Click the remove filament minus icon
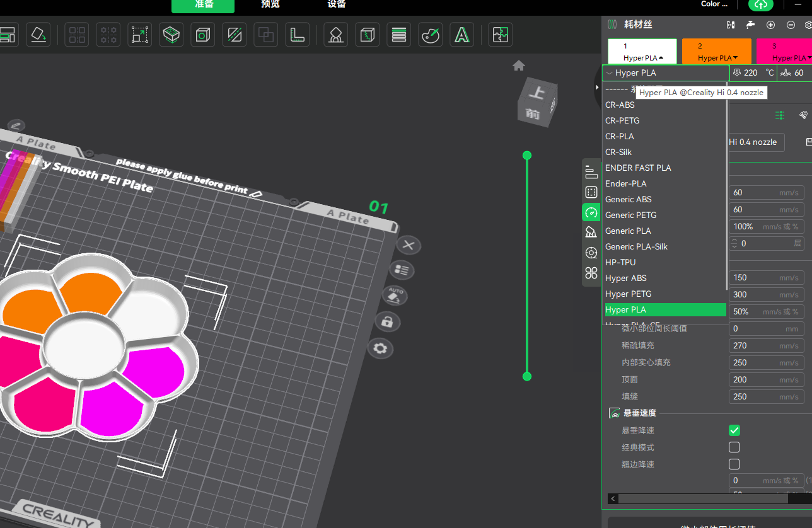Screen dimensions: 812x528 791,25
